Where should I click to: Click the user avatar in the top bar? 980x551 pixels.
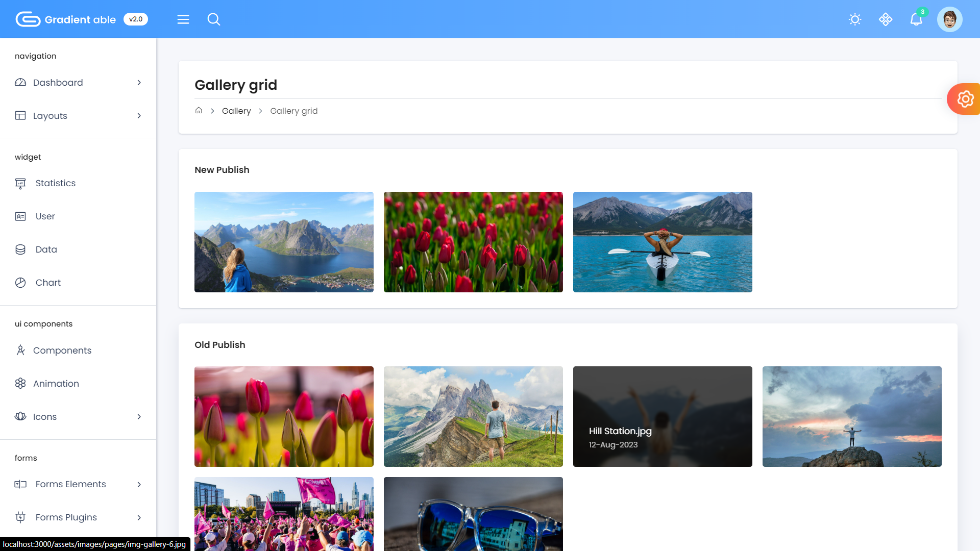pos(950,19)
